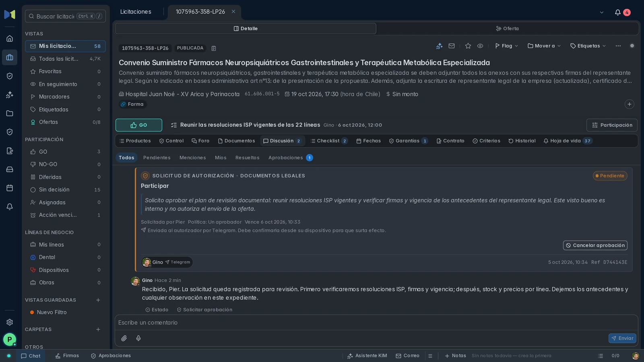The height and width of the screenshot is (362, 644).
Task: Open the home icon in left rail
Action: (10, 39)
